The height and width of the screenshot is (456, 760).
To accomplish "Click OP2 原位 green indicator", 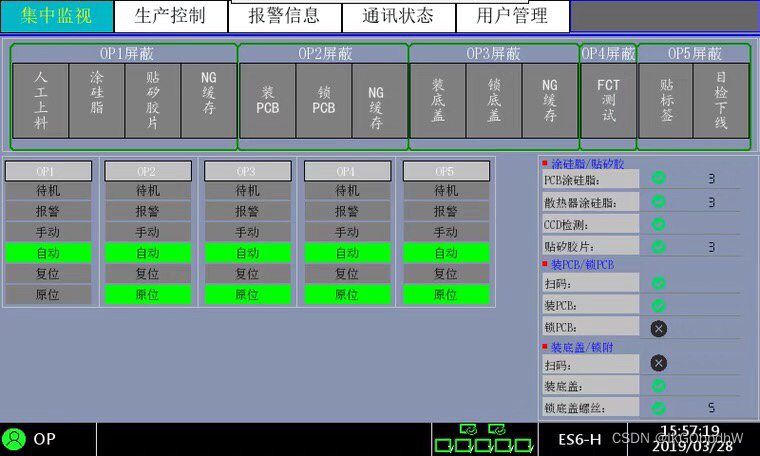I will pos(148,295).
